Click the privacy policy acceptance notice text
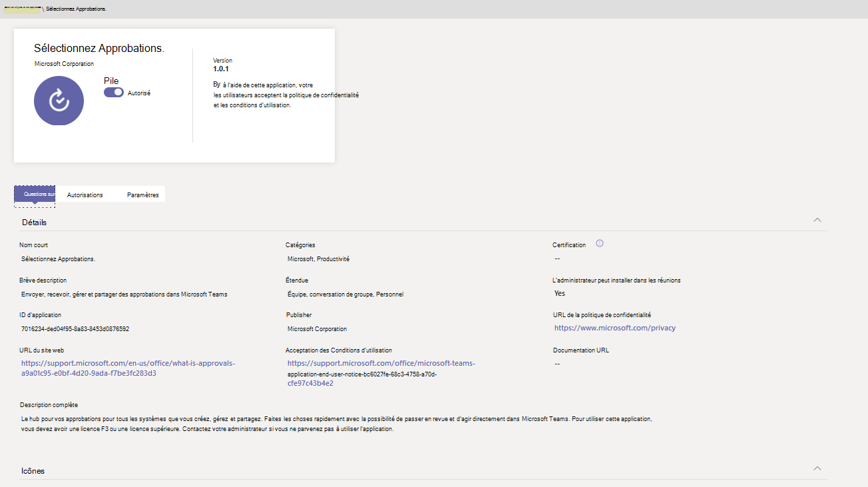The image size is (868, 487). click(286, 95)
